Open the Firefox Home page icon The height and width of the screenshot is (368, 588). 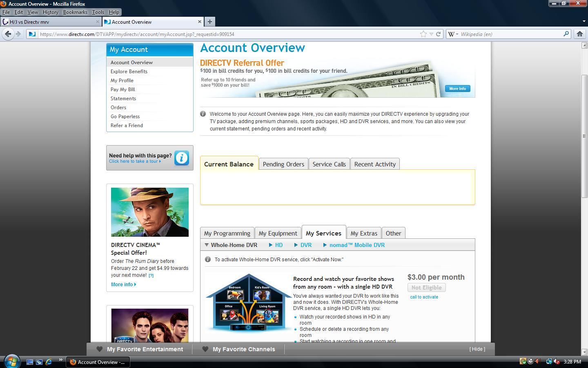[579, 34]
